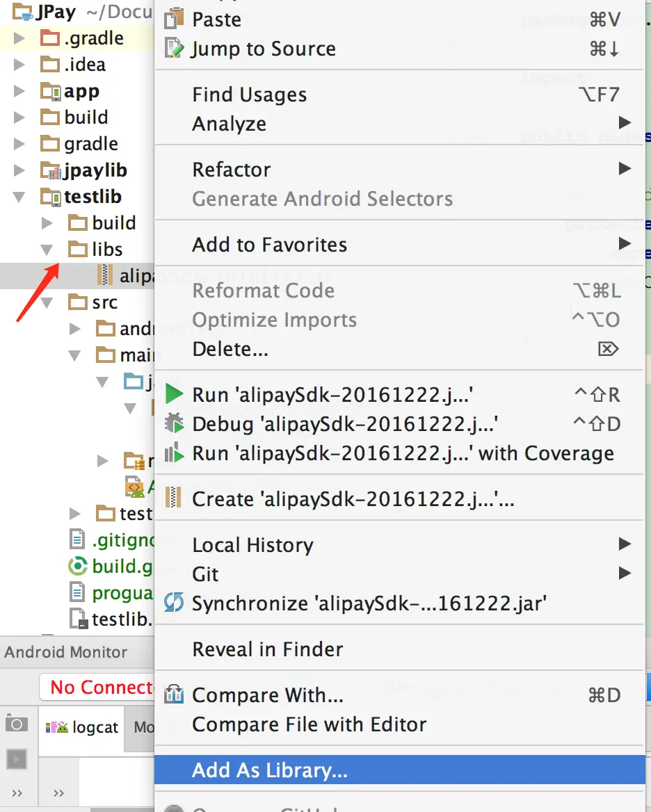The image size is (651, 812).
Task: Select the src folder row
Action: click(77, 302)
